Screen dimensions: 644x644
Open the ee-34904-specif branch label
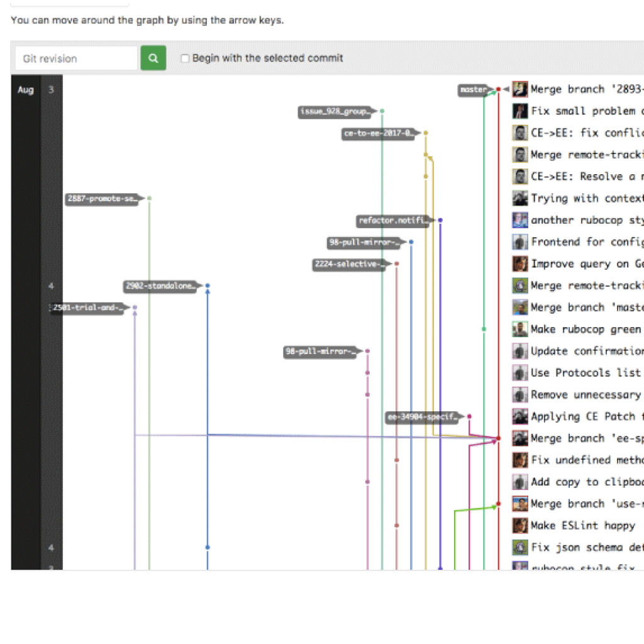click(422, 416)
